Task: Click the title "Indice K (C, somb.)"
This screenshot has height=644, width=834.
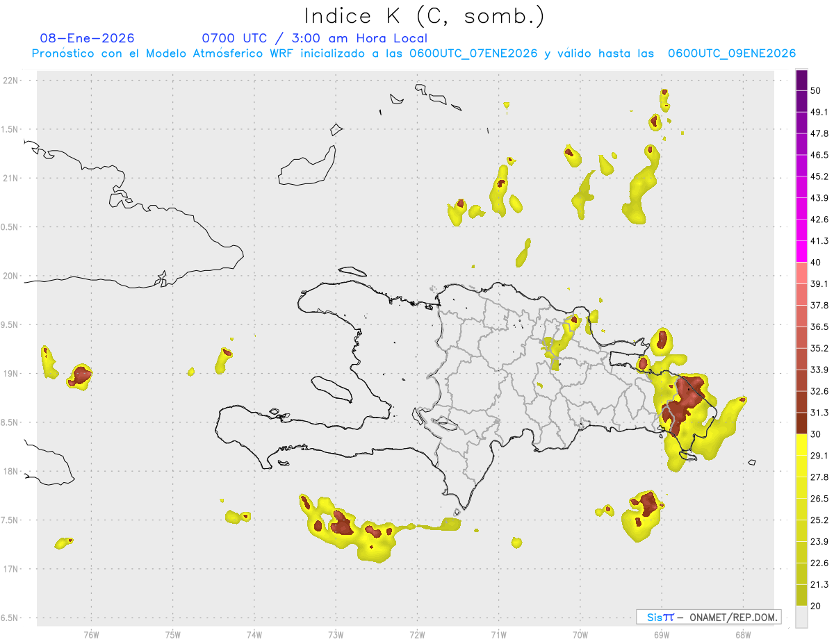Action: [425, 16]
